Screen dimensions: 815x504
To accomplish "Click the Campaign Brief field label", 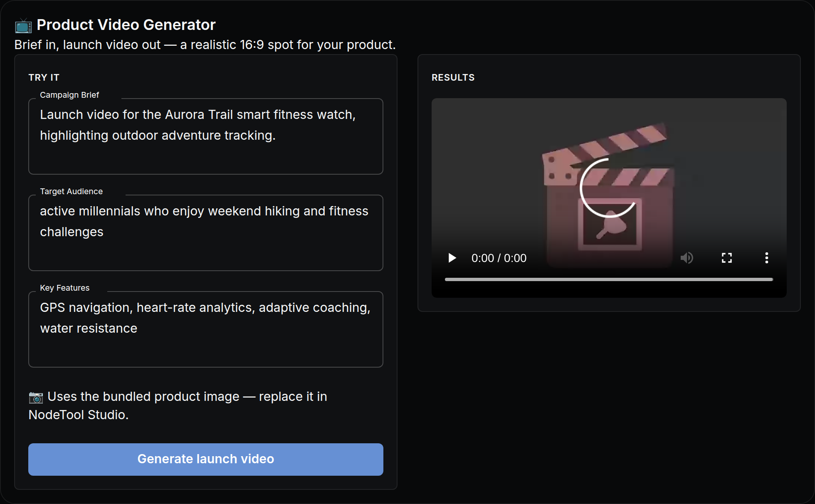I will pos(69,95).
